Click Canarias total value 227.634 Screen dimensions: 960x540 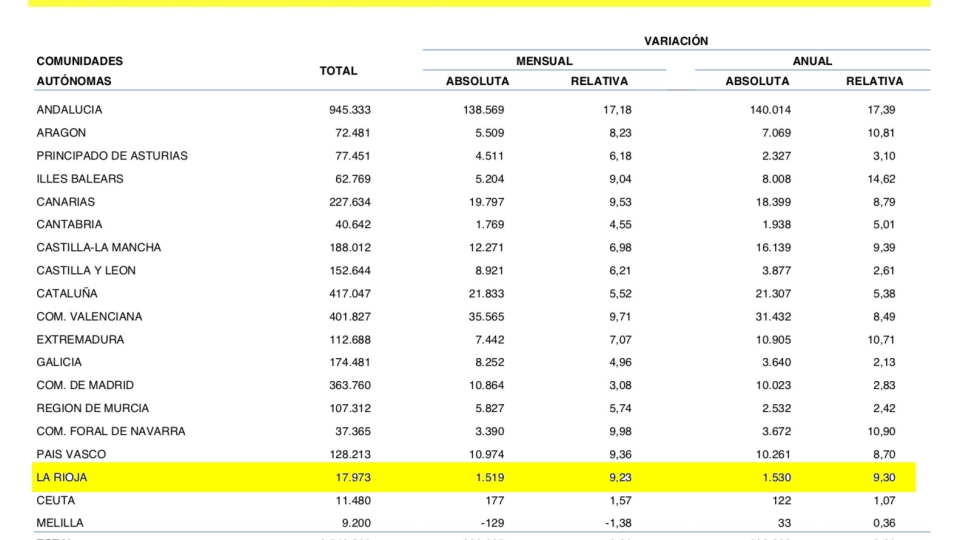pyautogui.click(x=350, y=202)
